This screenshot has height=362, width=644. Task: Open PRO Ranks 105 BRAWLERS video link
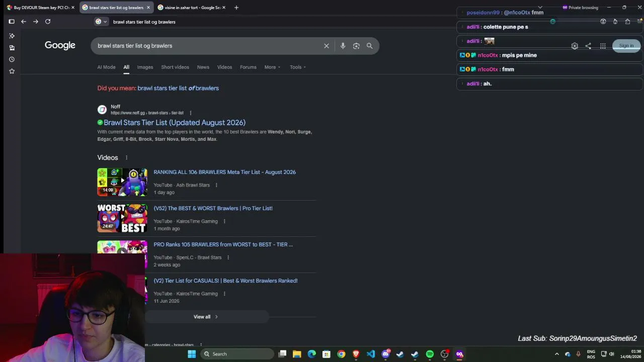(x=223, y=244)
